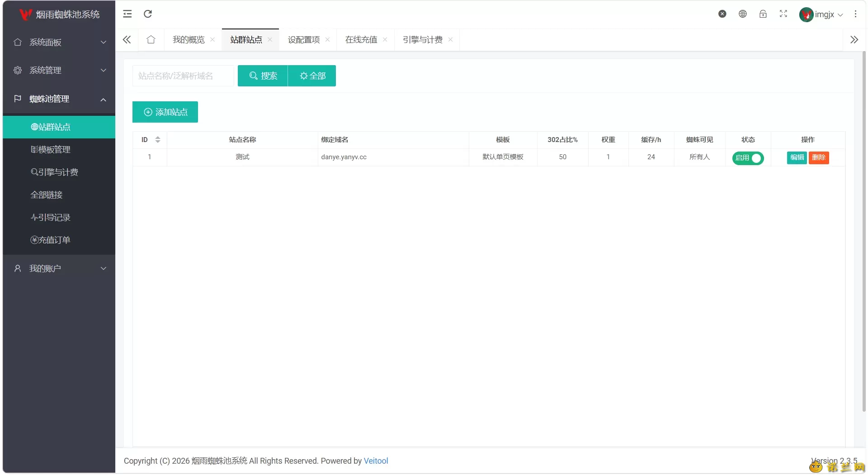Click the 全部 button
Screen dimensions: 868x475
click(x=312, y=76)
